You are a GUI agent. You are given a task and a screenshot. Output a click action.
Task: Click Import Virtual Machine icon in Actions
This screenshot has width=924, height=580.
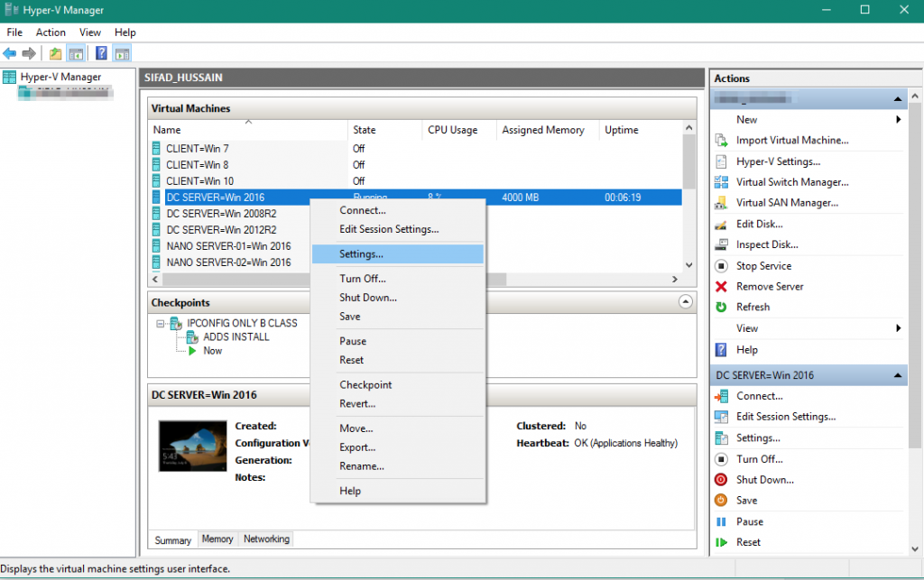(x=721, y=140)
